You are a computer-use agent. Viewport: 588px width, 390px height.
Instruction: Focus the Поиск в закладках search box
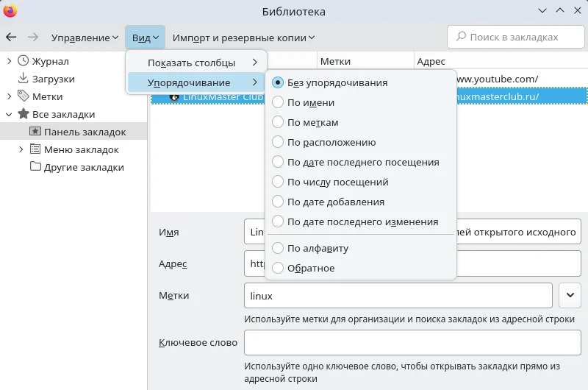point(516,37)
